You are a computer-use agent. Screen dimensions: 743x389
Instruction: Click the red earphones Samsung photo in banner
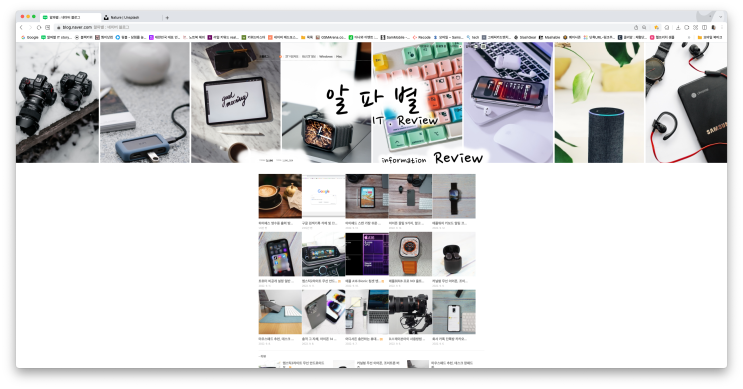point(686,102)
